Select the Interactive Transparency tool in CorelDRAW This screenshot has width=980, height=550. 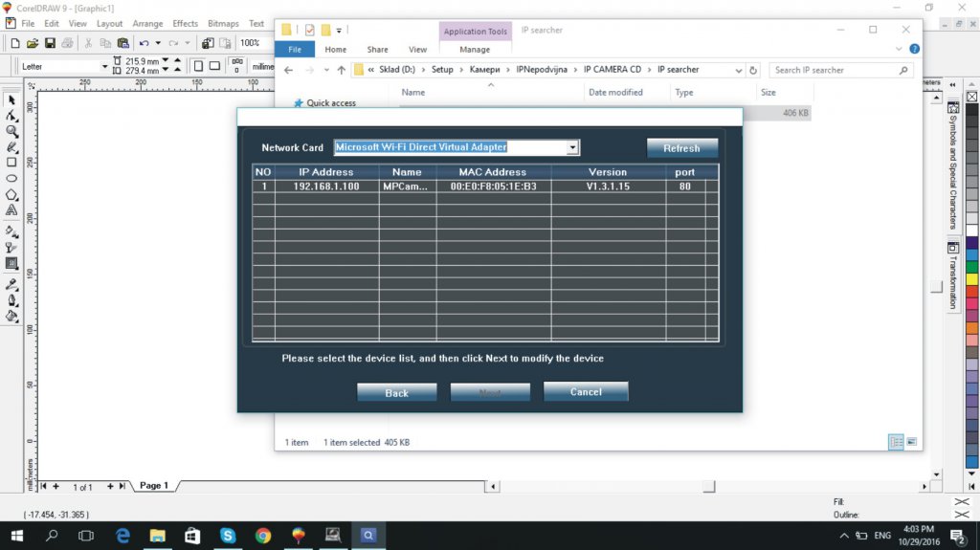coord(11,248)
